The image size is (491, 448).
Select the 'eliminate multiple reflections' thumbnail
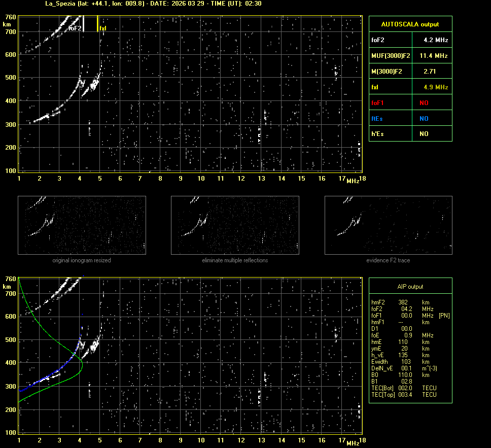(235, 225)
